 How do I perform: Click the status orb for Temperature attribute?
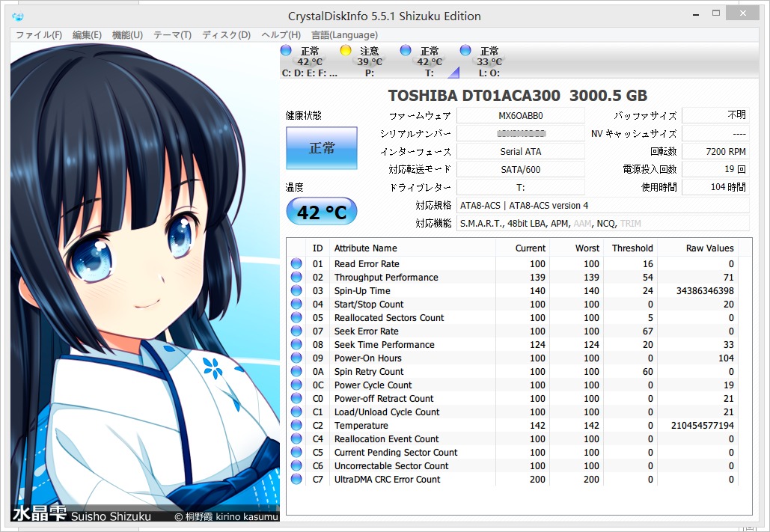coord(296,426)
